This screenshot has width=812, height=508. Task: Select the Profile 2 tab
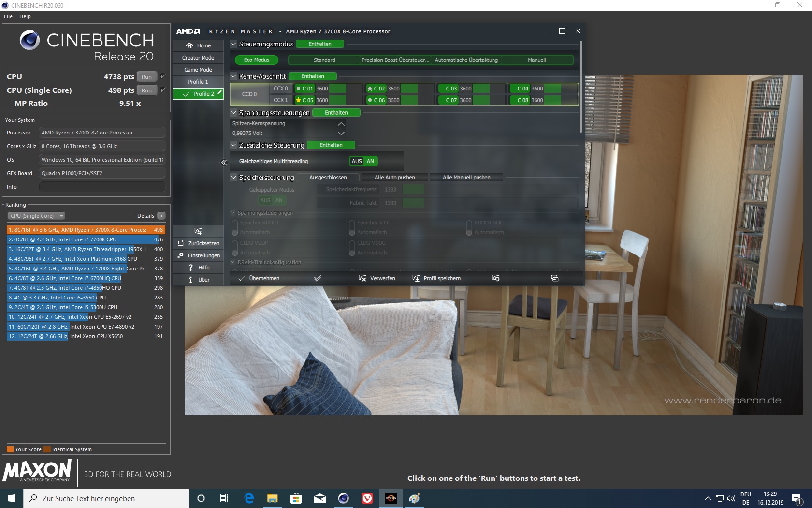click(198, 94)
